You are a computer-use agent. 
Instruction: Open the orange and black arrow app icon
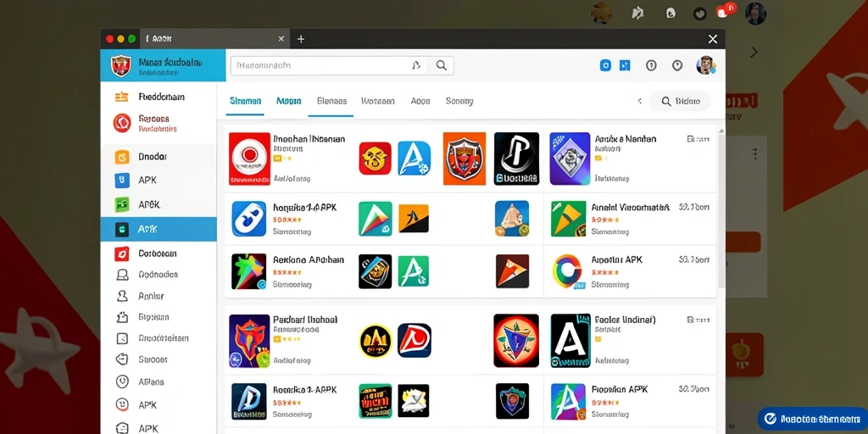coord(414,219)
